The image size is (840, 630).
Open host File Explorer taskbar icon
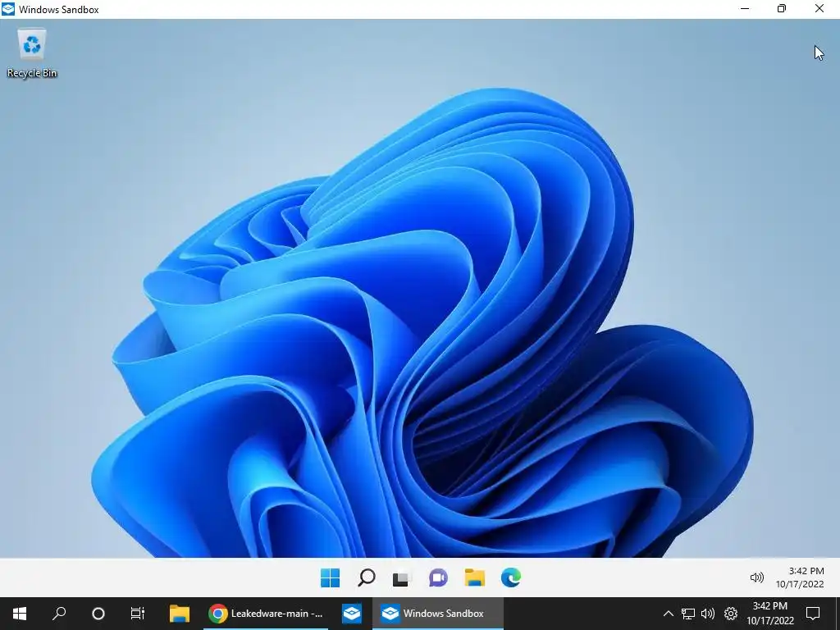[180, 614]
